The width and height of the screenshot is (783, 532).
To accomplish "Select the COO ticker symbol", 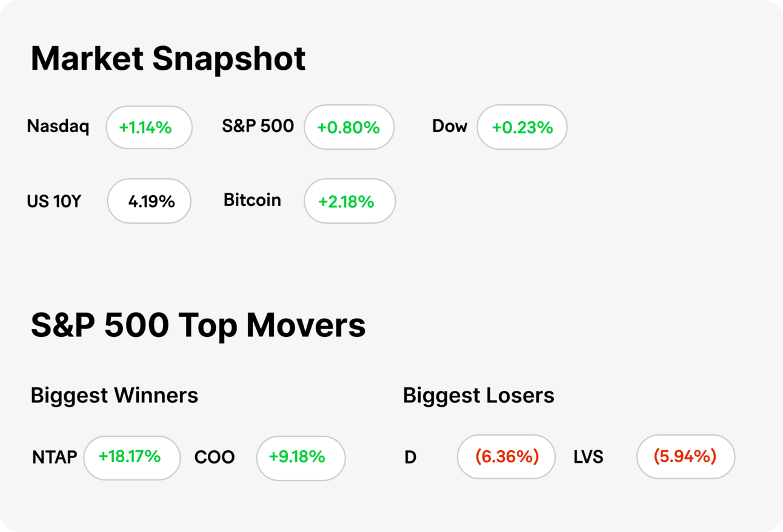I will [215, 457].
